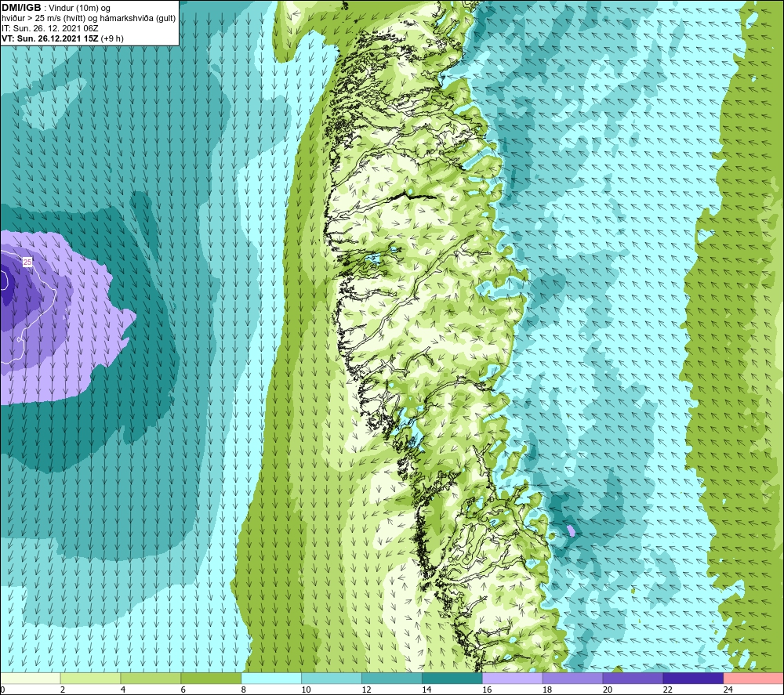Viewport: 784px width, 695px height.
Task: Click the purple 18–20 m/s legend swatch
Action: 572,678
